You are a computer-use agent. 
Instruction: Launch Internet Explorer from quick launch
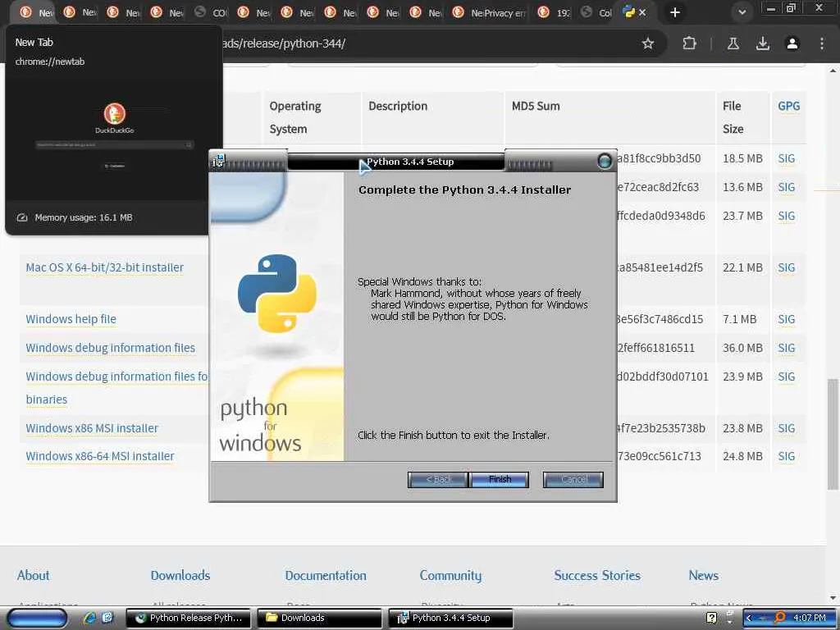pyautogui.click(x=89, y=618)
